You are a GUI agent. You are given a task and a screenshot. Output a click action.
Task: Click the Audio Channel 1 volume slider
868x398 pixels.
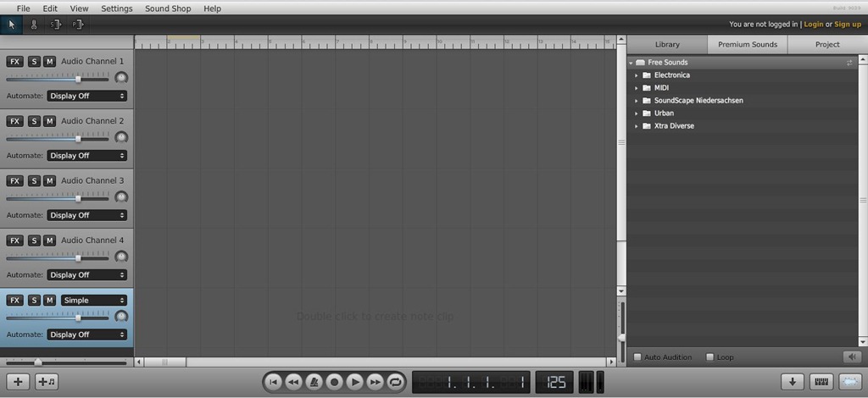coord(58,79)
